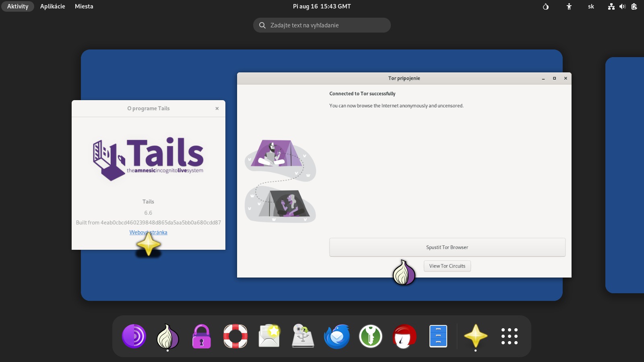Open Kleopatra red-haired icon in dash

coord(405,336)
